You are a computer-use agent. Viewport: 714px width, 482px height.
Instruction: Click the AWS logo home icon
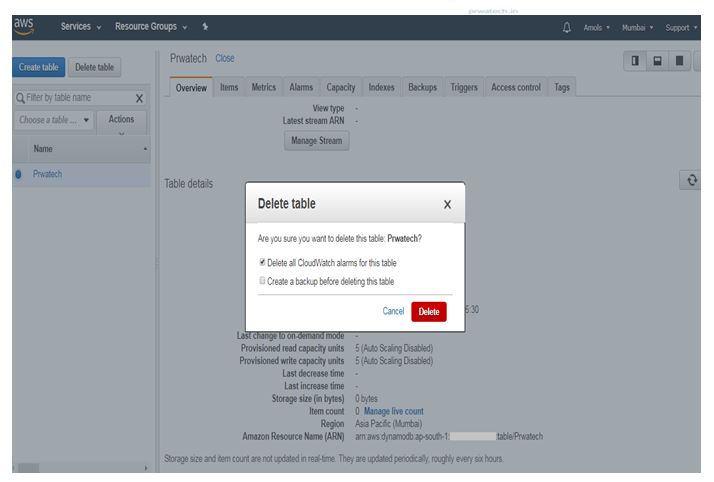[x=24, y=26]
